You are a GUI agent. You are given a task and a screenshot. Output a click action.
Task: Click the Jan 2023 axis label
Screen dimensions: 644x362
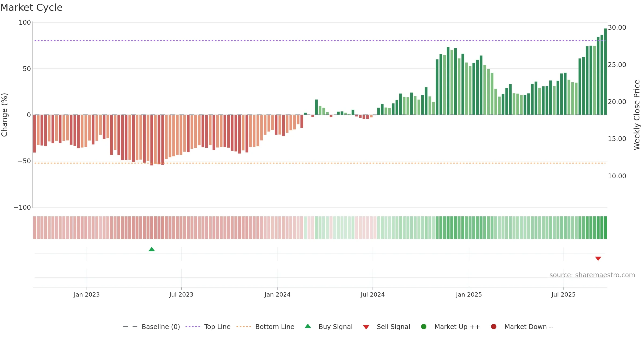pos(87,295)
